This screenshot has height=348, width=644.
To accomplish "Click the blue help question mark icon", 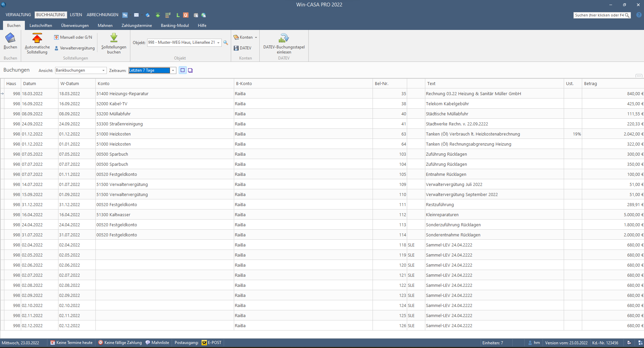I will pos(639,15).
